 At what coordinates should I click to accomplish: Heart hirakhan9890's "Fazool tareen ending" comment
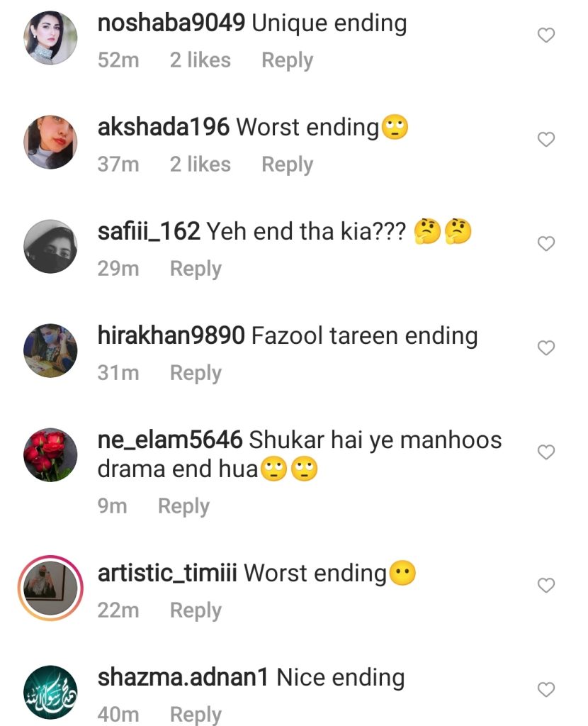(x=546, y=347)
